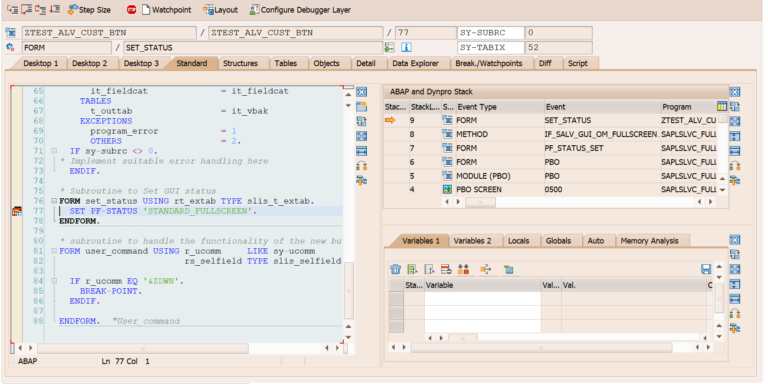Click scroll-down arrow of stack table
The width and height of the screenshot is (768, 384).
tap(721, 190)
